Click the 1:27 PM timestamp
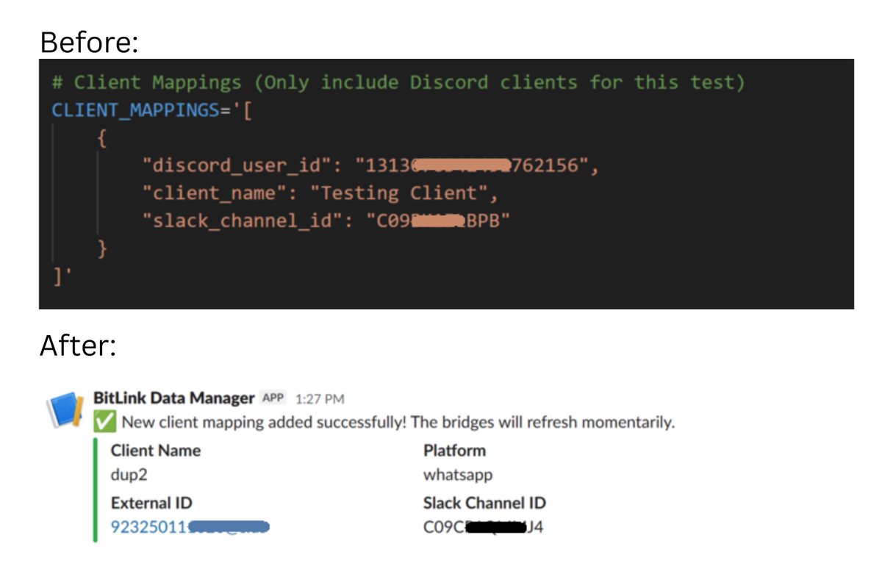The width and height of the screenshot is (882, 588). [320, 398]
